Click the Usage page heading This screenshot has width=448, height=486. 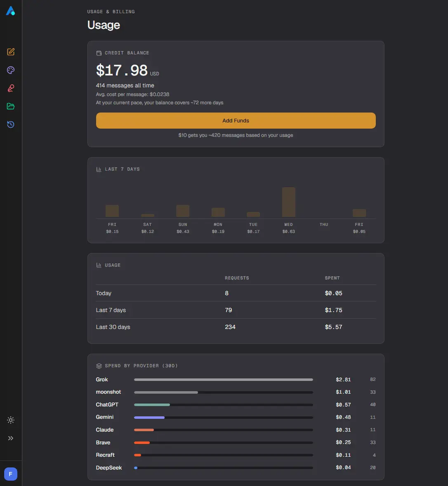tap(104, 25)
